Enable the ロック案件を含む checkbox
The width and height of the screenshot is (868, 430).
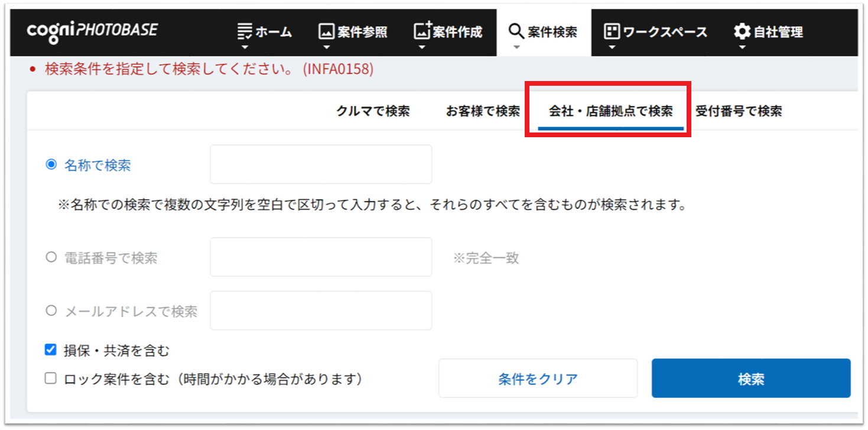click(x=51, y=377)
